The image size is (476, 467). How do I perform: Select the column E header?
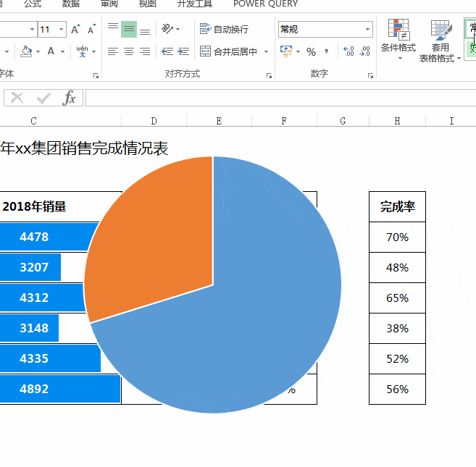(x=219, y=121)
